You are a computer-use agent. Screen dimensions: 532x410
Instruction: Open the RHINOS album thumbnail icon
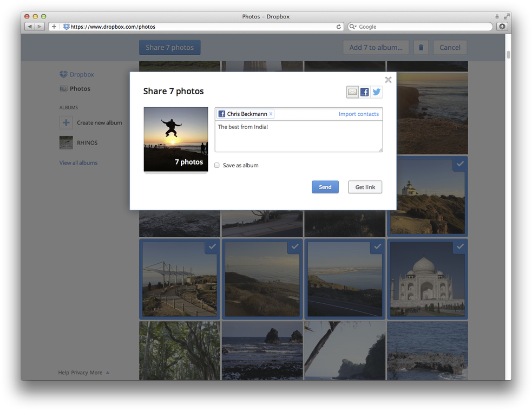click(x=66, y=142)
